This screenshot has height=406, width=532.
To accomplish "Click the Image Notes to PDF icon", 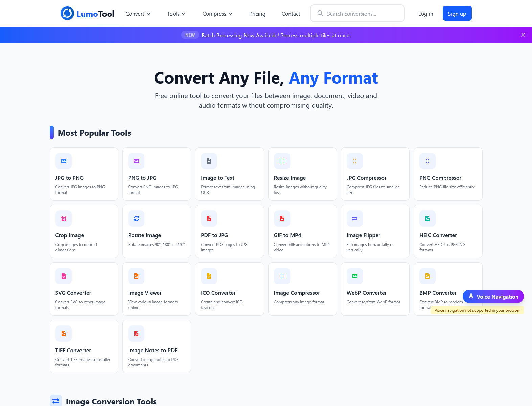I will point(136,334).
